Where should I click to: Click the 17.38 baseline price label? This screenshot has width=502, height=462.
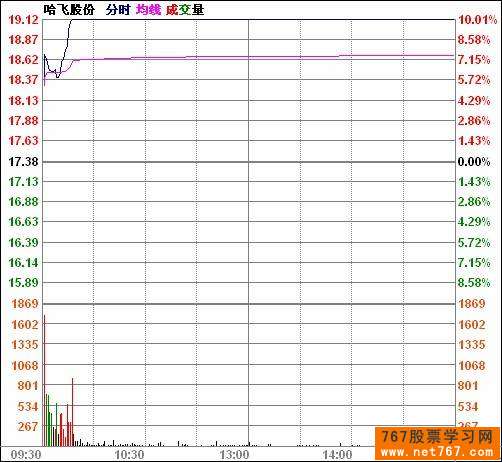(23, 162)
